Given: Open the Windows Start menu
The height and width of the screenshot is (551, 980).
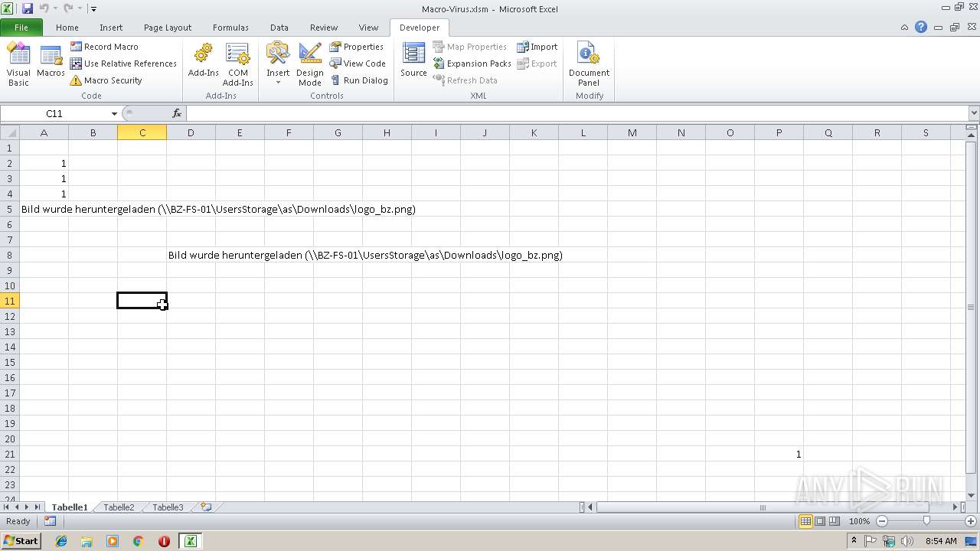Looking at the screenshot, I should [21, 540].
